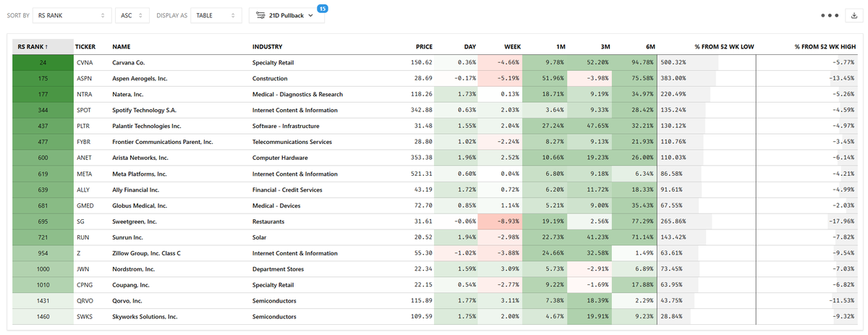
Task: Click the red -8.93% week cell
Action: click(x=501, y=221)
